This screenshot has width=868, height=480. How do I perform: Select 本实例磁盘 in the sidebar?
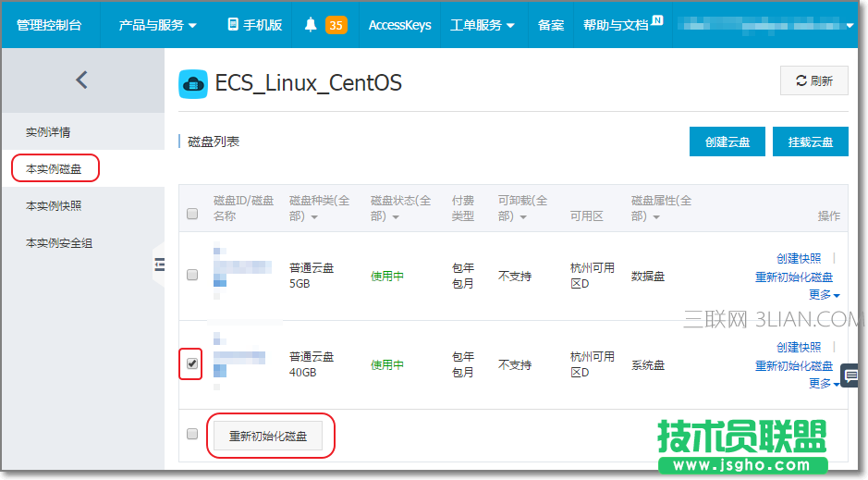(x=54, y=168)
